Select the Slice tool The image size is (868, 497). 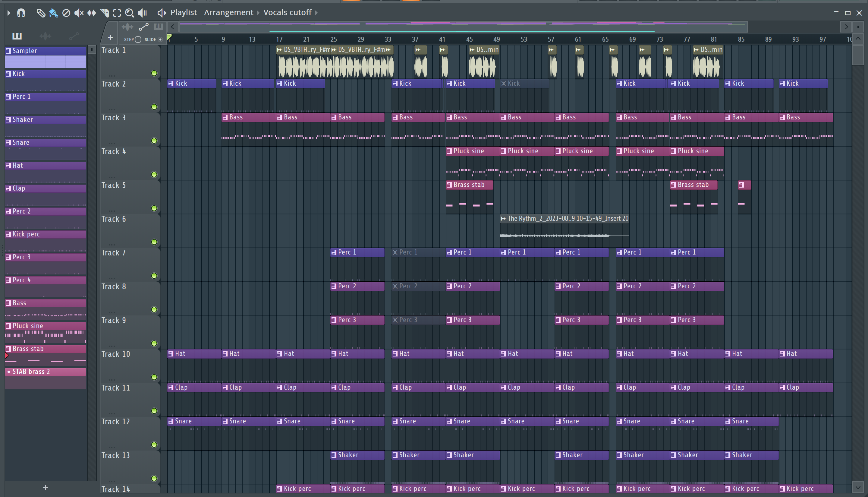pos(104,13)
